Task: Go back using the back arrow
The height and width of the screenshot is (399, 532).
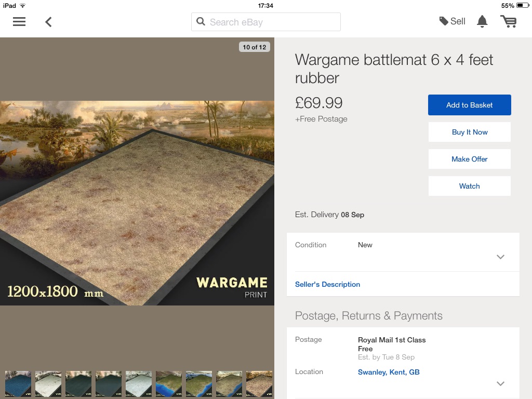Action: 48,22
